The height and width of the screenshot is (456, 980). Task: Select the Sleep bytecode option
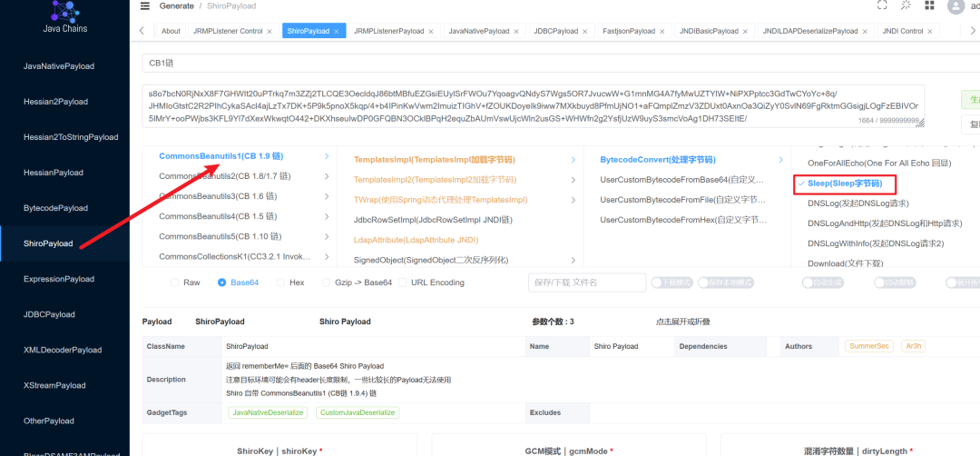click(845, 183)
